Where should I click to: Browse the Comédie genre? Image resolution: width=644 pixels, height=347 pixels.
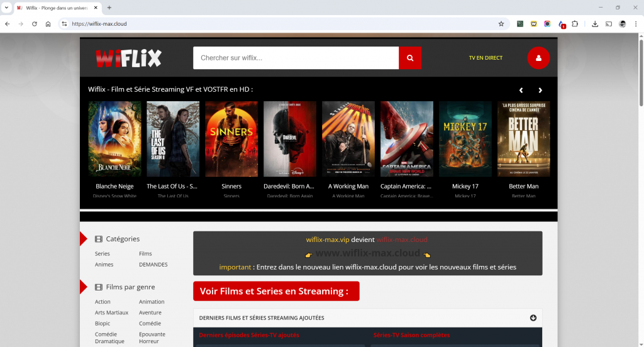(150, 324)
